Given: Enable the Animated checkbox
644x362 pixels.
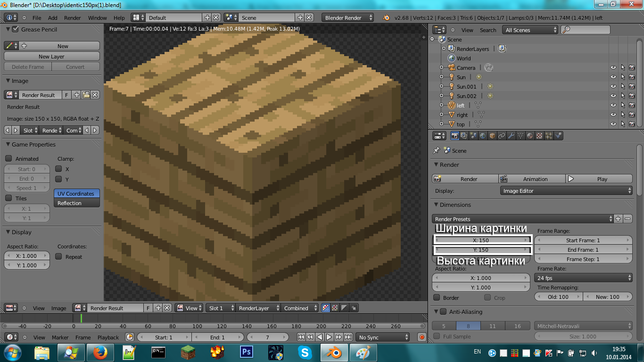Looking at the screenshot, I should coord(8,158).
